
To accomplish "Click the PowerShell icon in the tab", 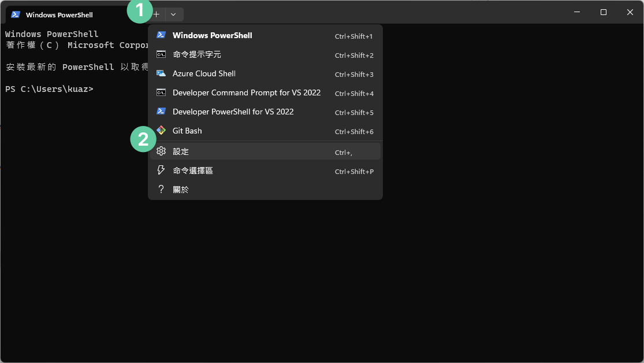I will (x=16, y=14).
